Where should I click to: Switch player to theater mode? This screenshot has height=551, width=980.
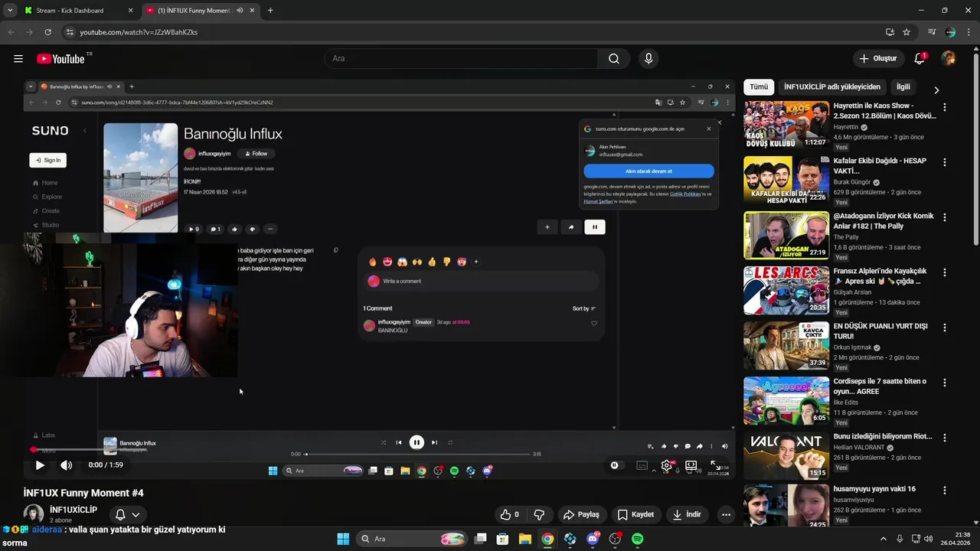691,465
